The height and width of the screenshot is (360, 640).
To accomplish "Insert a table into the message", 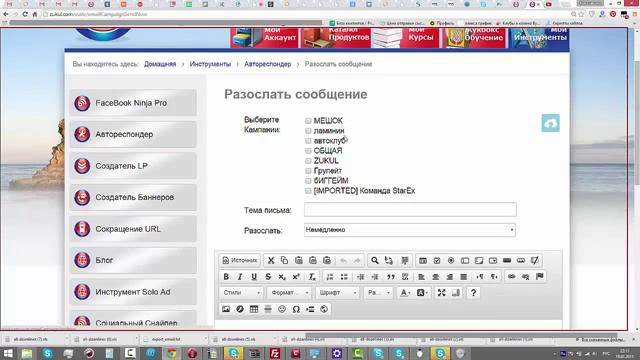I will (254, 309).
